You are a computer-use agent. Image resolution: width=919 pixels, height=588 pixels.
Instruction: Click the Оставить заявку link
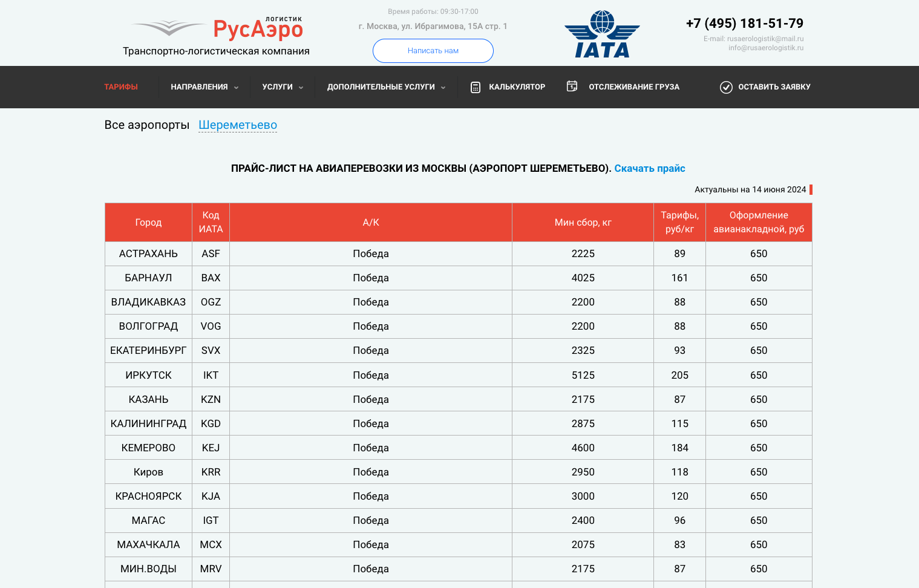774,87
